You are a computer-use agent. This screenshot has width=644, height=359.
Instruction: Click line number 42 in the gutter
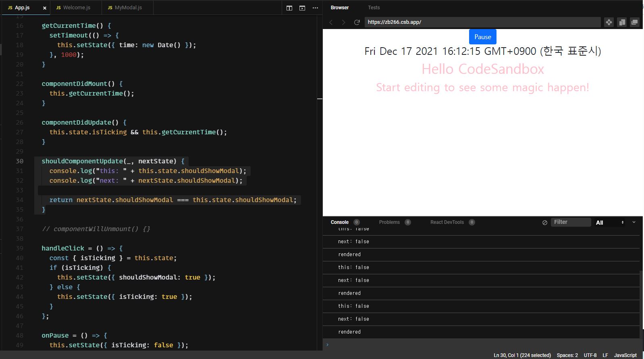point(19,277)
